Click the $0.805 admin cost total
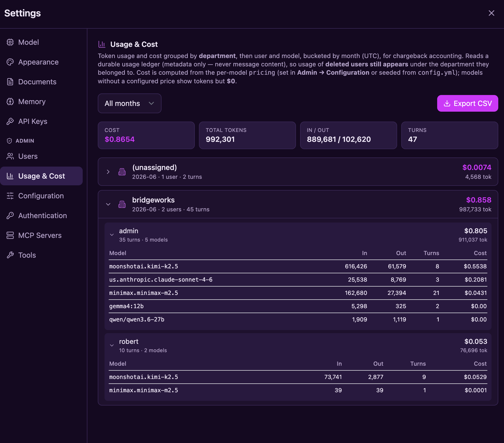Screen dimensions: 504x443 coord(476,231)
